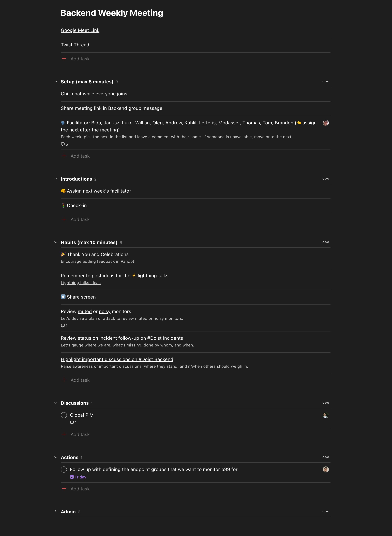392x536 pixels.
Task: Open the Google Meet Link
Action: tap(80, 30)
